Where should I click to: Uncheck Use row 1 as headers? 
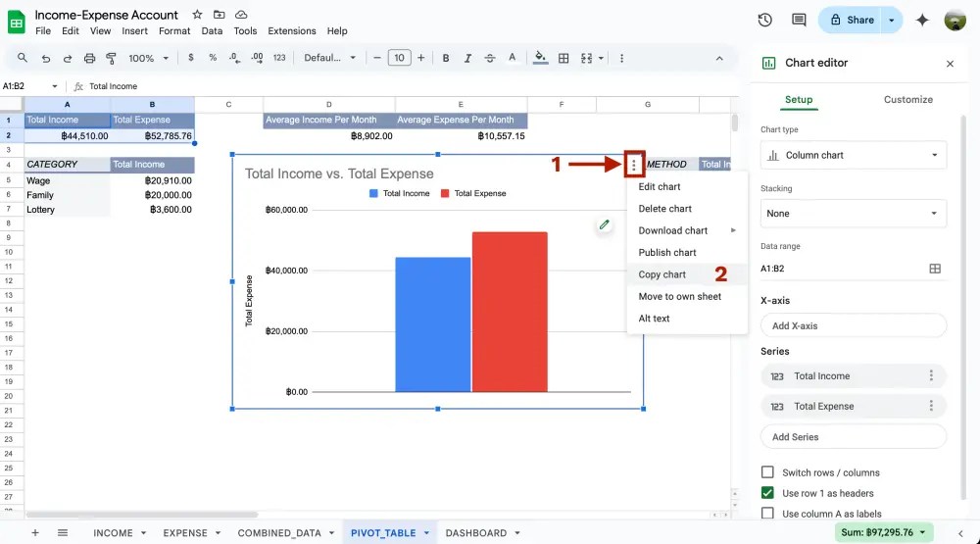[x=767, y=493]
